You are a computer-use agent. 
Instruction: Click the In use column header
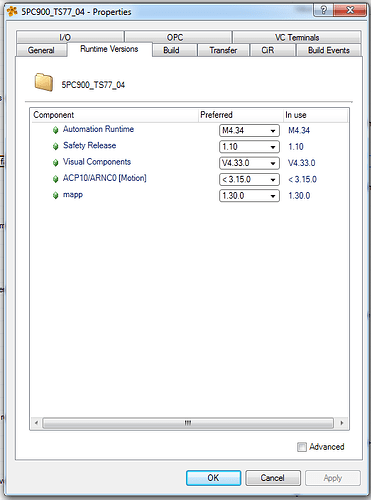tap(315, 115)
